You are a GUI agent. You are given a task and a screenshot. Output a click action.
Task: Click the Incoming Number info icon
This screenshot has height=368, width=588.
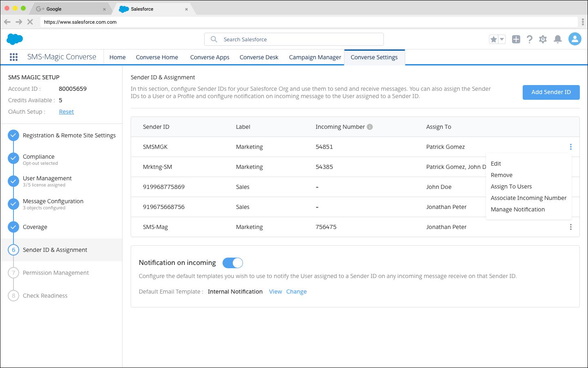click(x=370, y=127)
